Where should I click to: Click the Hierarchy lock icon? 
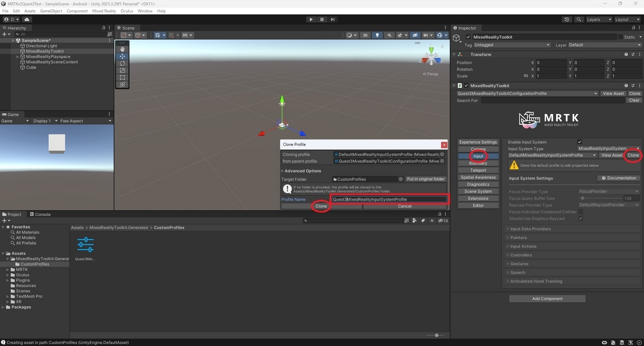tap(104, 28)
